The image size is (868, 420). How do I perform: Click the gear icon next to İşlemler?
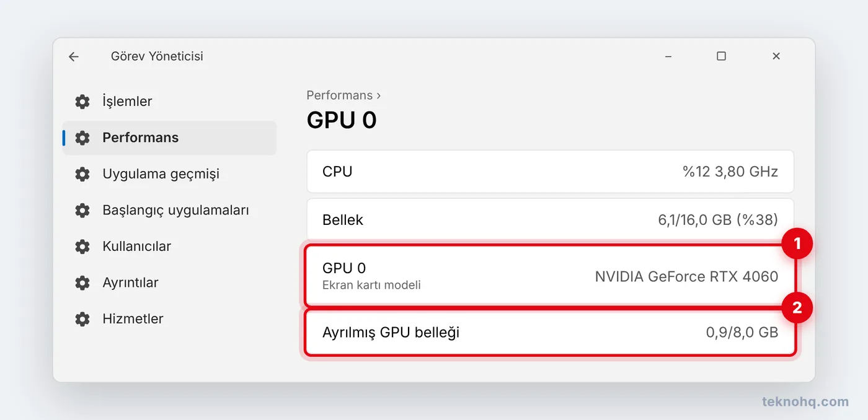click(x=82, y=102)
